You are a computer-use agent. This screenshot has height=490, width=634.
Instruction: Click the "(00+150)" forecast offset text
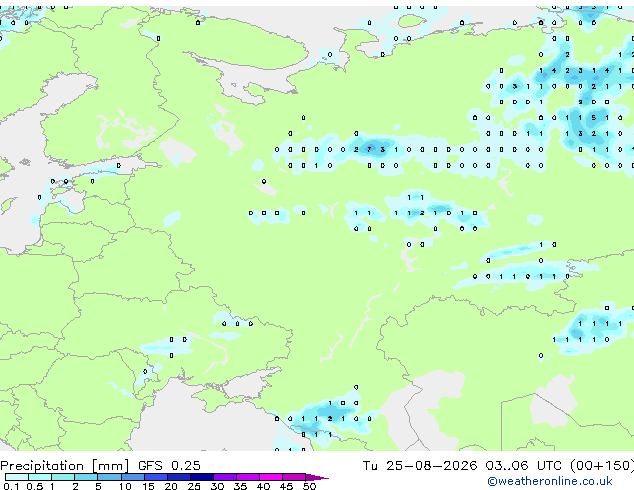[x=602, y=466]
